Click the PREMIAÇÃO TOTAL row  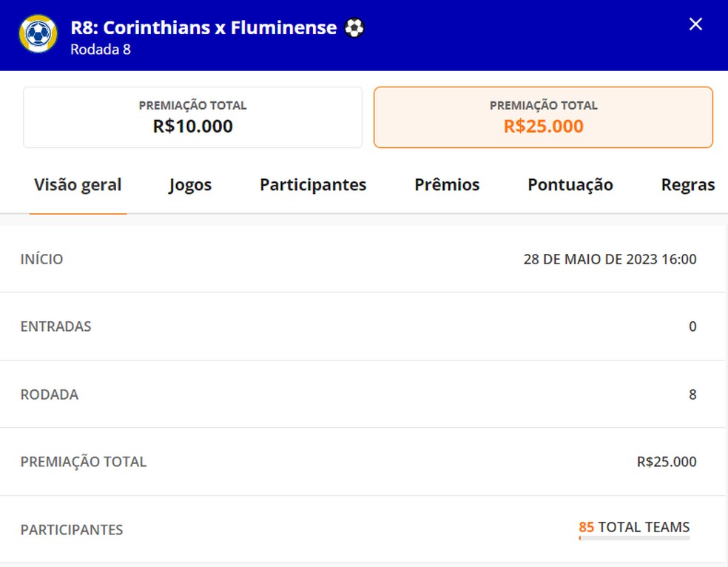pyautogui.click(x=364, y=461)
